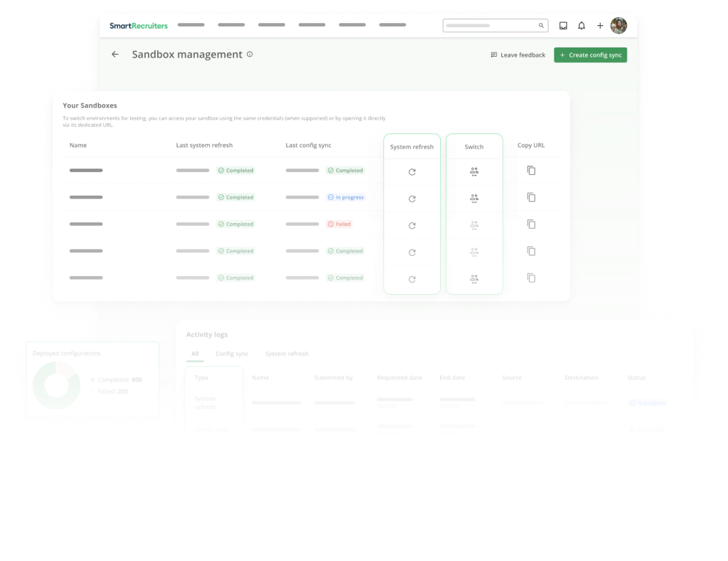728x561 pixels.
Task: Click the magnifier icon in the search bar
Action: [541, 24]
